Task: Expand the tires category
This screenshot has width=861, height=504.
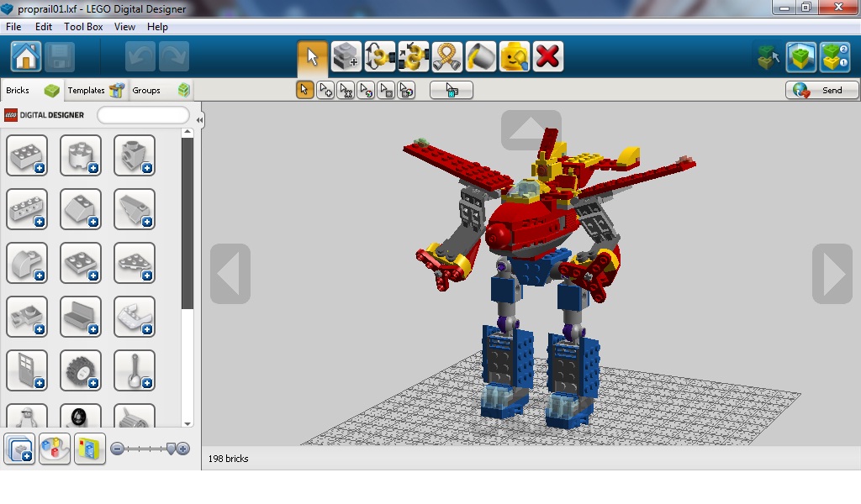Action: [81, 416]
